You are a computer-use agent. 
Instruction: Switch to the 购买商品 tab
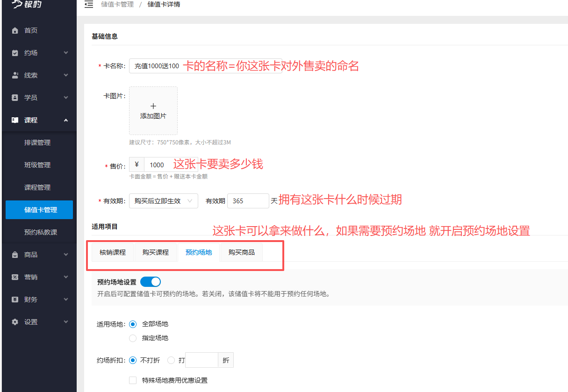click(x=241, y=252)
